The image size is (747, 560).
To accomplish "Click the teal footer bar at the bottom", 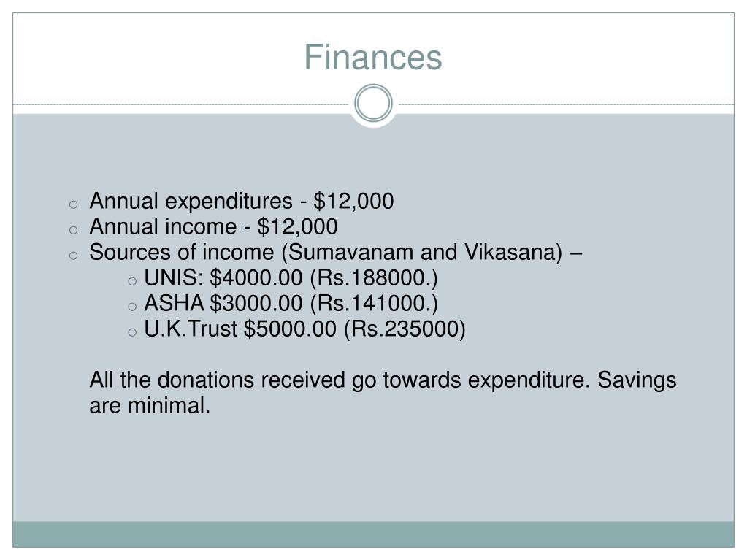I will 374,534.
